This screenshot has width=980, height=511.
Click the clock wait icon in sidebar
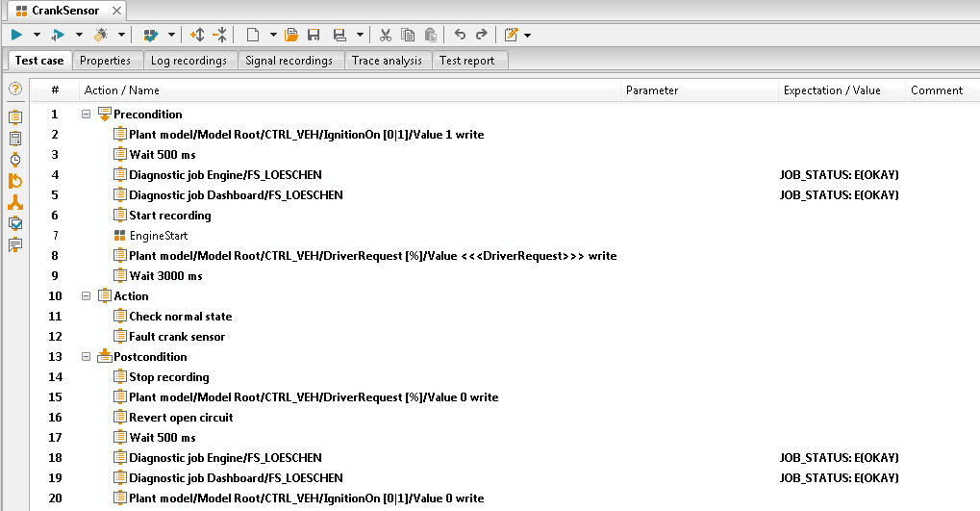15,160
